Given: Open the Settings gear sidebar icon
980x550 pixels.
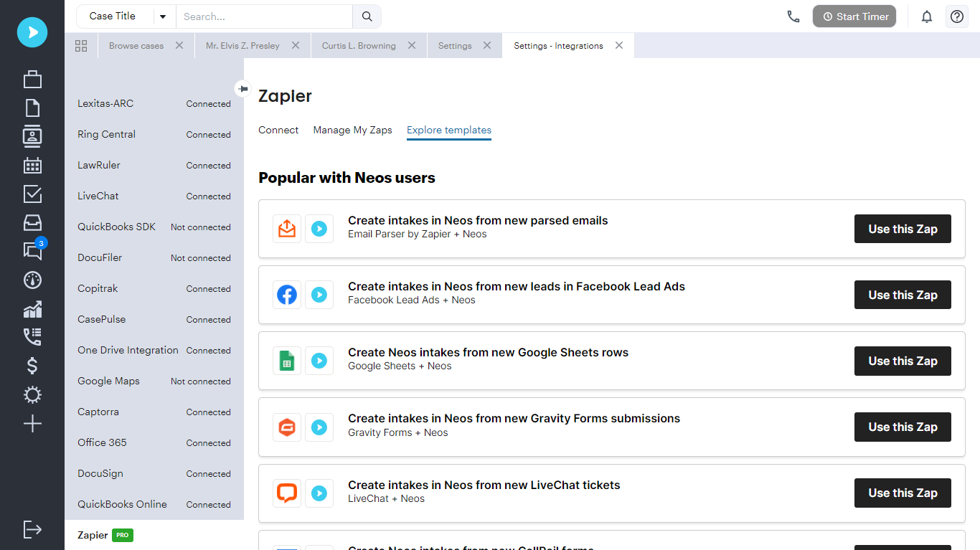Looking at the screenshot, I should (x=32, y=395).
